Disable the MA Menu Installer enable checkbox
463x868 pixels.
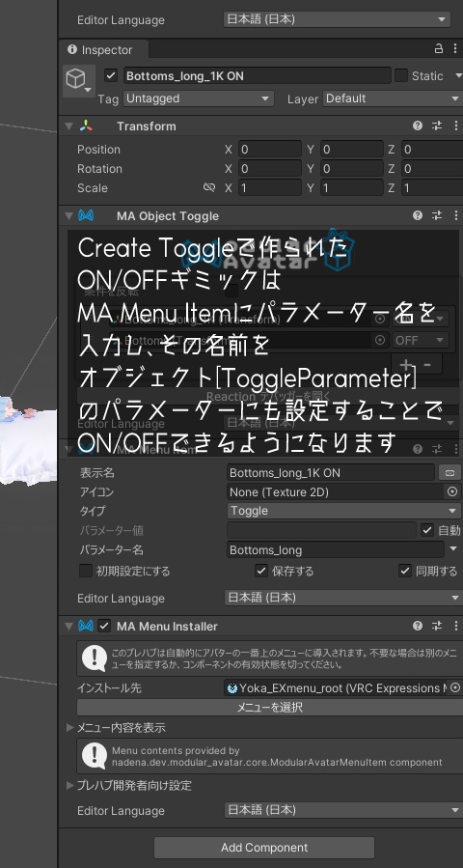(103, 626)
